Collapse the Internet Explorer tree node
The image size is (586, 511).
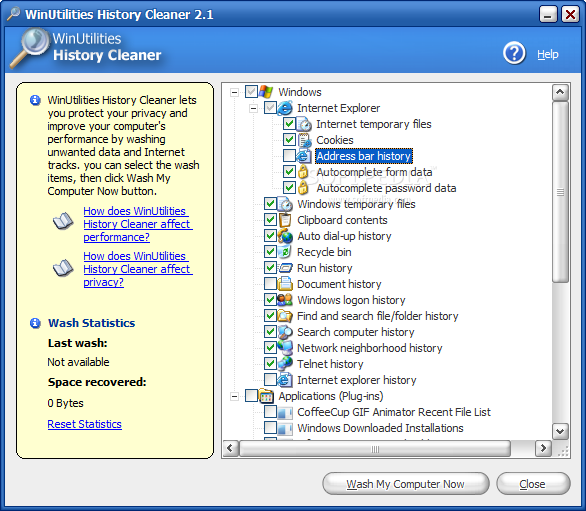[x=253, y=108]
